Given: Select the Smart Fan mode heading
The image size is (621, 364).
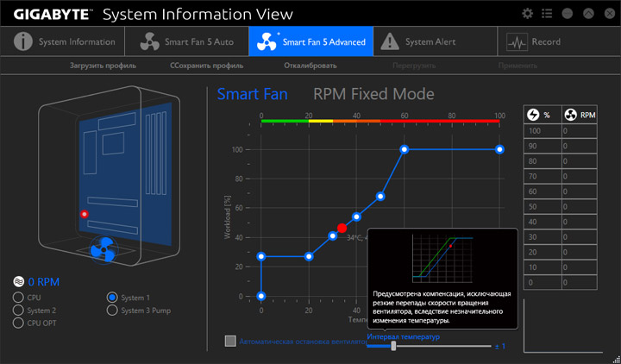Looking at the screenshot, I should click(x=252, y=94).
